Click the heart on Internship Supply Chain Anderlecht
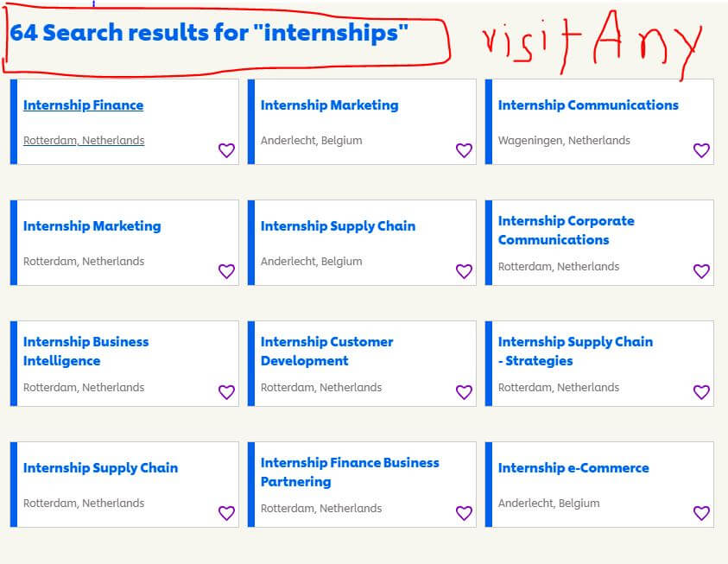Screen dimensions: 728x564 click(x=464, y=271)
